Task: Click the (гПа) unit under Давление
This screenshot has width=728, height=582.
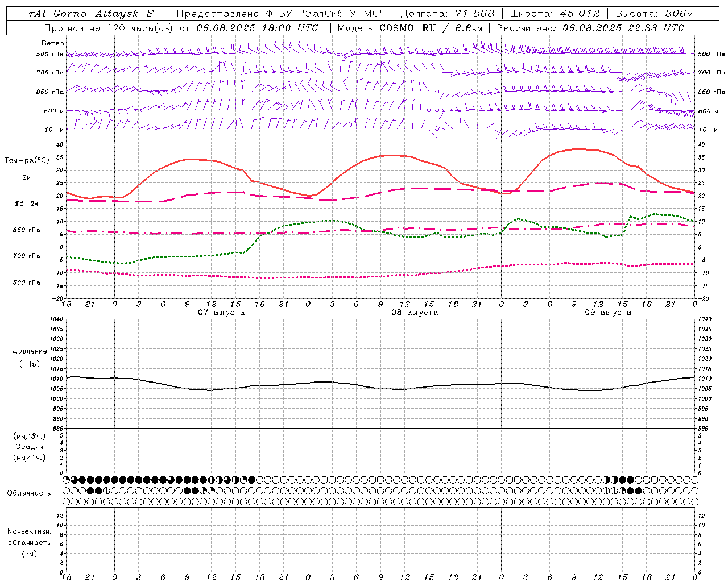Action: (30, 364)
